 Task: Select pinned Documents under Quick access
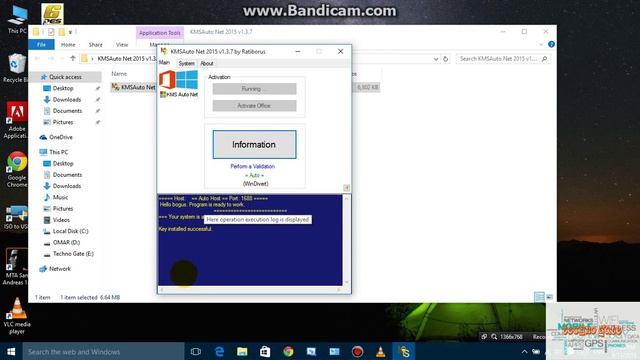coord(67,111)
